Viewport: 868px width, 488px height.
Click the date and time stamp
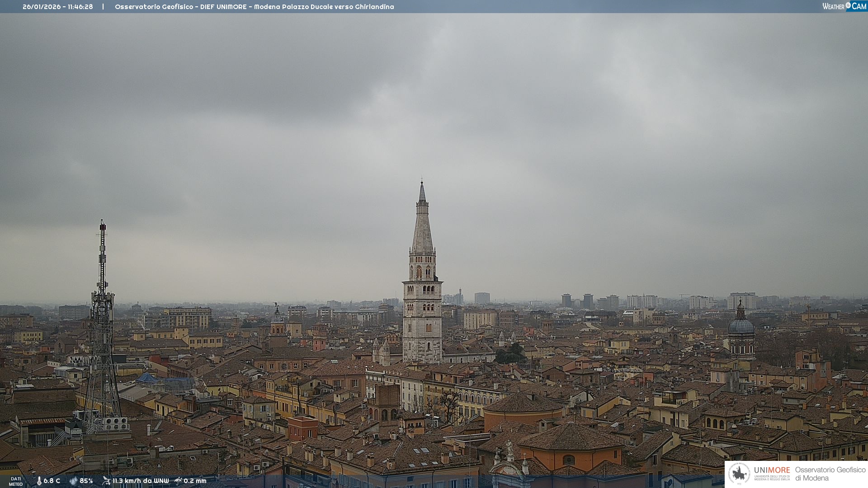point(57,7)
